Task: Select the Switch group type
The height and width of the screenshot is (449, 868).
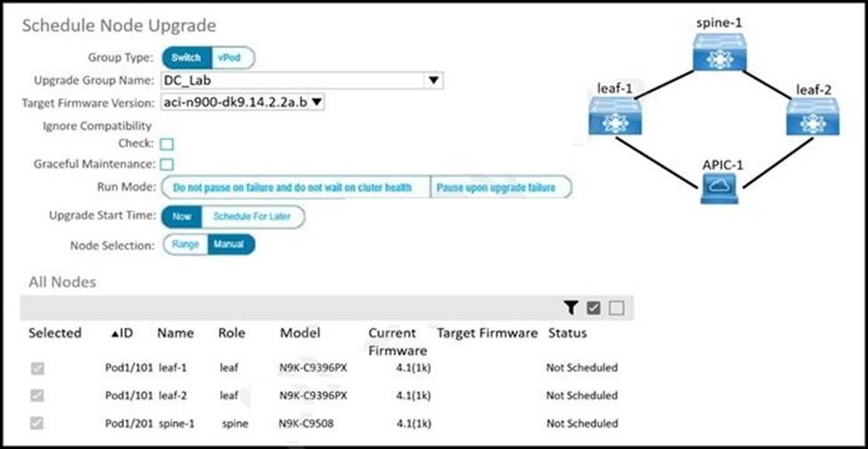Action: pyautogui.click(x=186, y=58)
